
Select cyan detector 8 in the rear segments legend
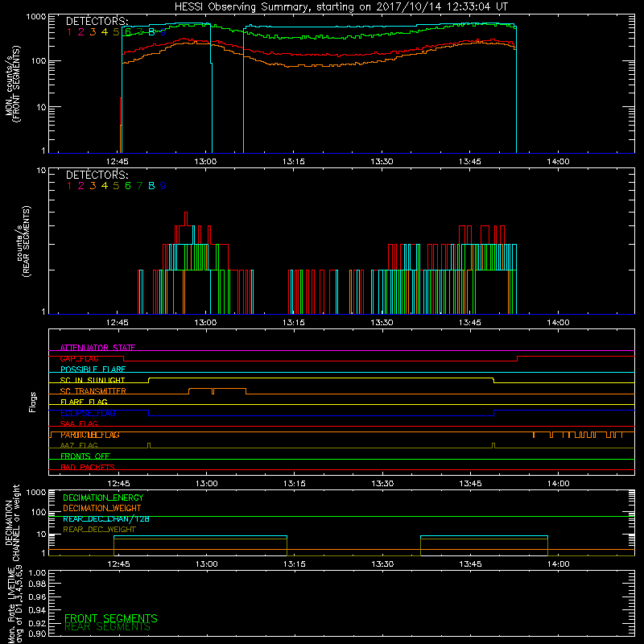pyautogui.click(x=151, y=186)
